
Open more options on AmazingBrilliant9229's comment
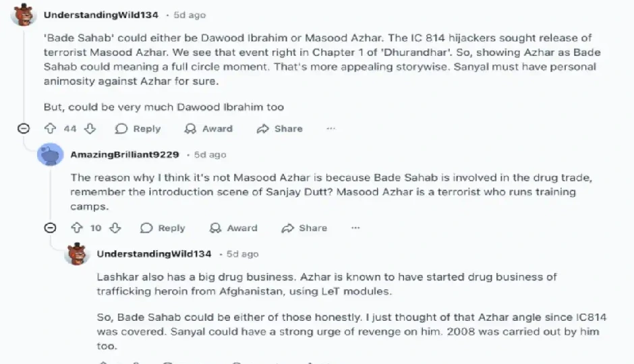[355, 228]
